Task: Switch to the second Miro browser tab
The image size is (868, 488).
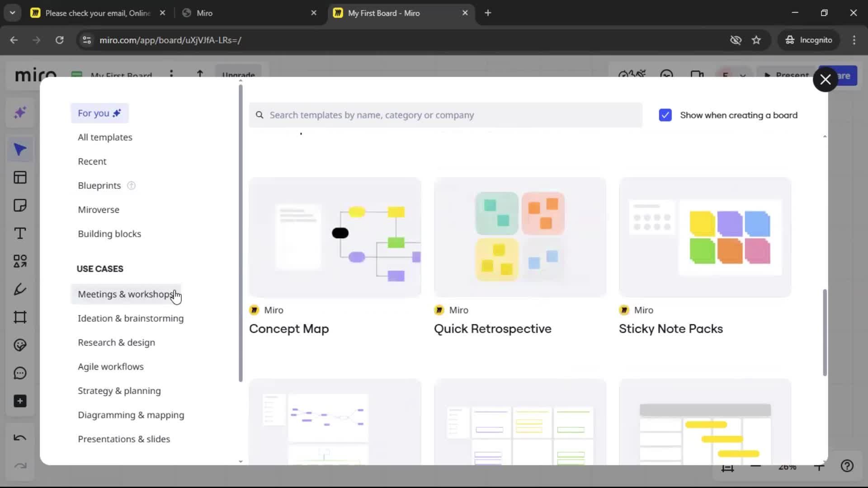Action: [249, 13]
